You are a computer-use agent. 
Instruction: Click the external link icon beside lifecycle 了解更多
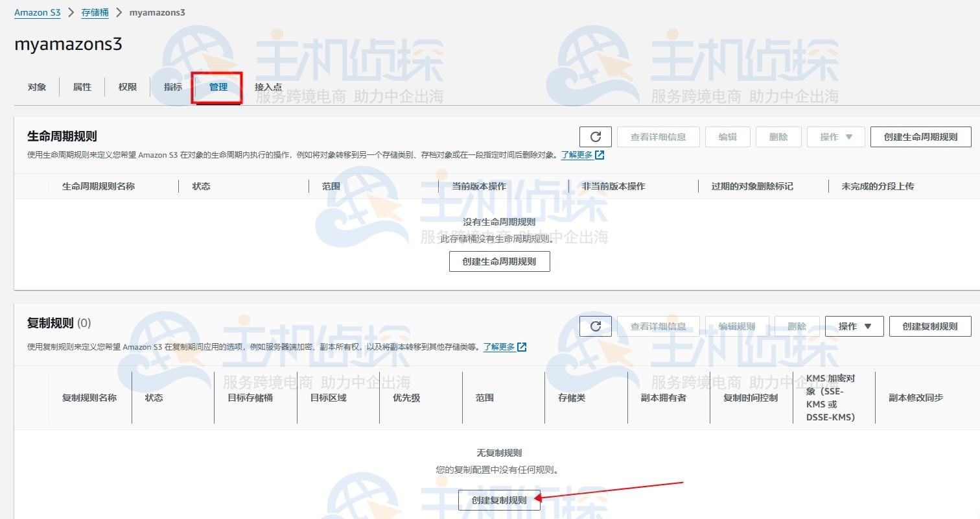click(x=598, y=155)
